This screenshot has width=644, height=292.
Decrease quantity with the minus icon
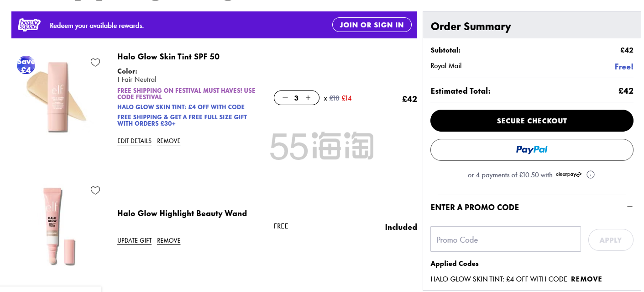pos(285,98)
